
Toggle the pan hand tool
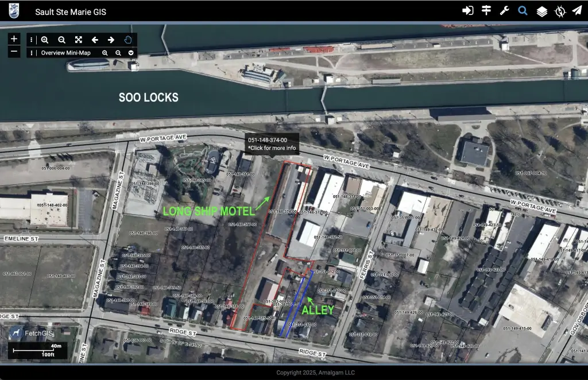(x=128, y=40)
